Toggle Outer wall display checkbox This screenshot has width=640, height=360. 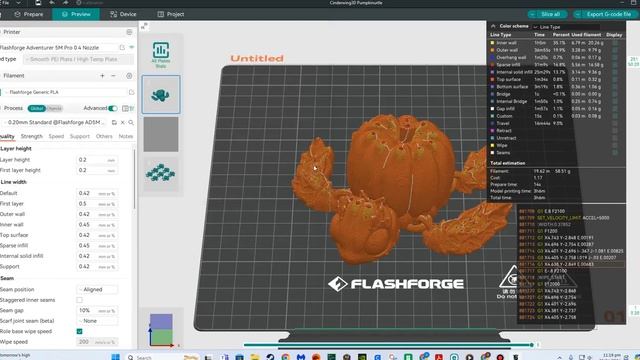click(614, 50)
